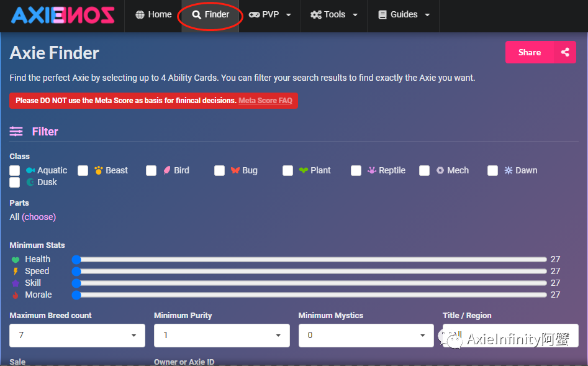Go to the Home tab
588x366 pixels.
[153, 15]
